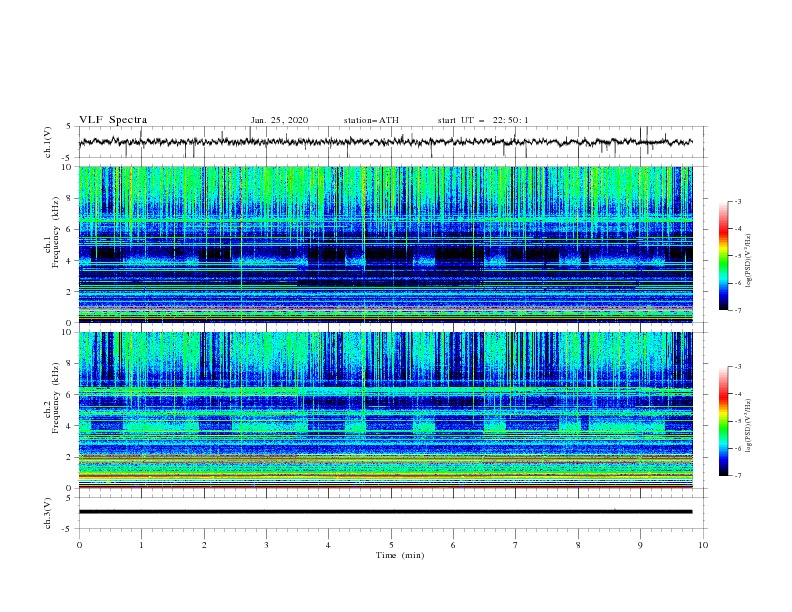Click the 'start UT = 22:50:1' label

point(483,120)
